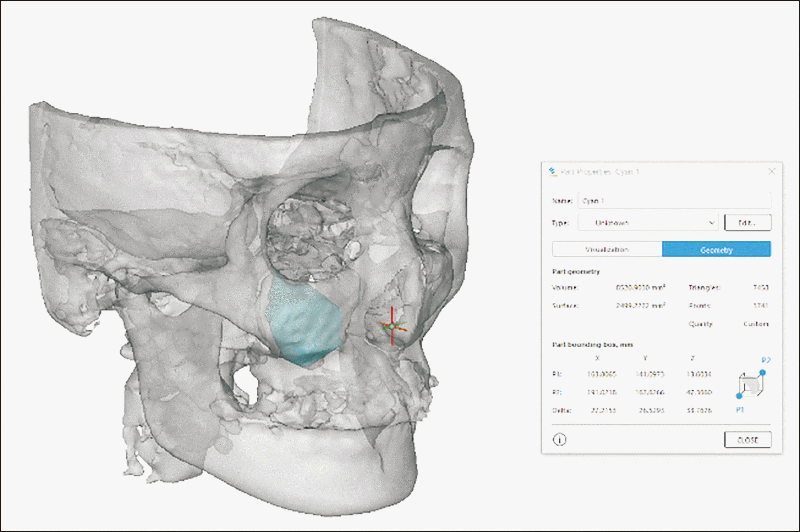Close the Part Properties dialog with X
Viewport: 800px width, 532px height.
[x=772, y=171]
